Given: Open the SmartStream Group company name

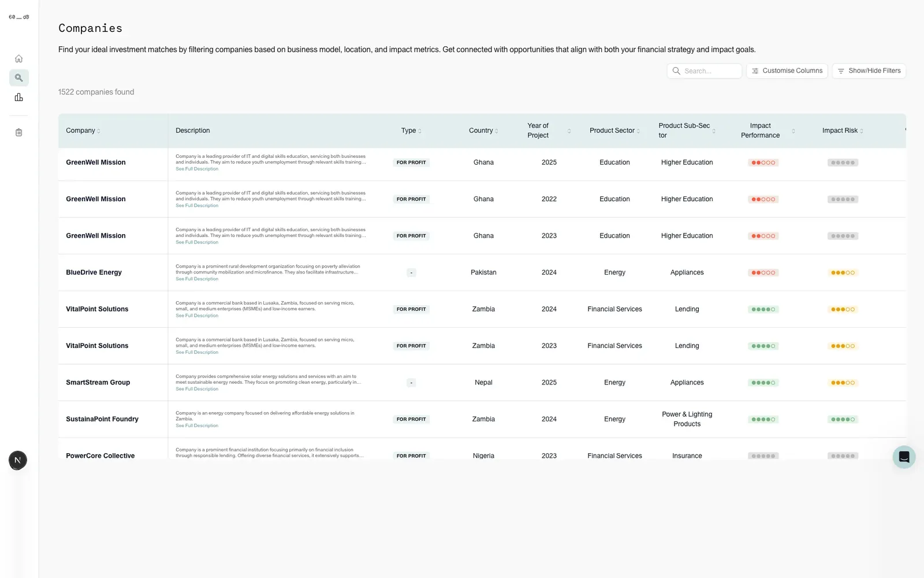Looking at the screenshot, I should (98, 383).
